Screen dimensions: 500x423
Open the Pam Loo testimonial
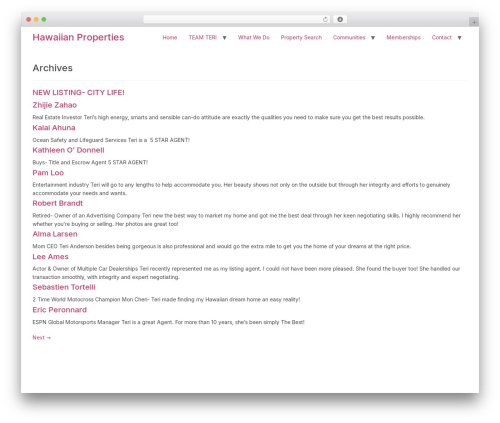[x=48, y=173]
